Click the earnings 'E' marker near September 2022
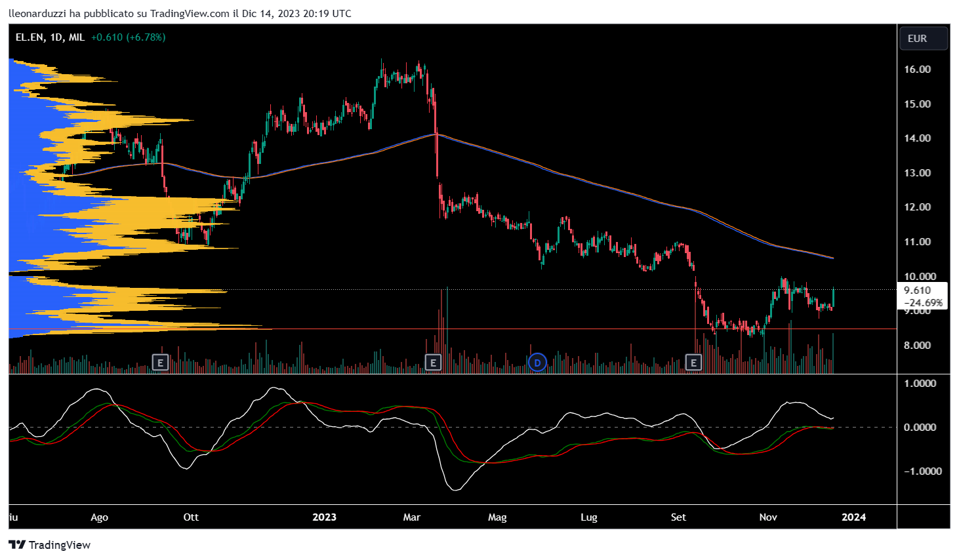The width and height of the screenshot is (959, 560). 160,361
